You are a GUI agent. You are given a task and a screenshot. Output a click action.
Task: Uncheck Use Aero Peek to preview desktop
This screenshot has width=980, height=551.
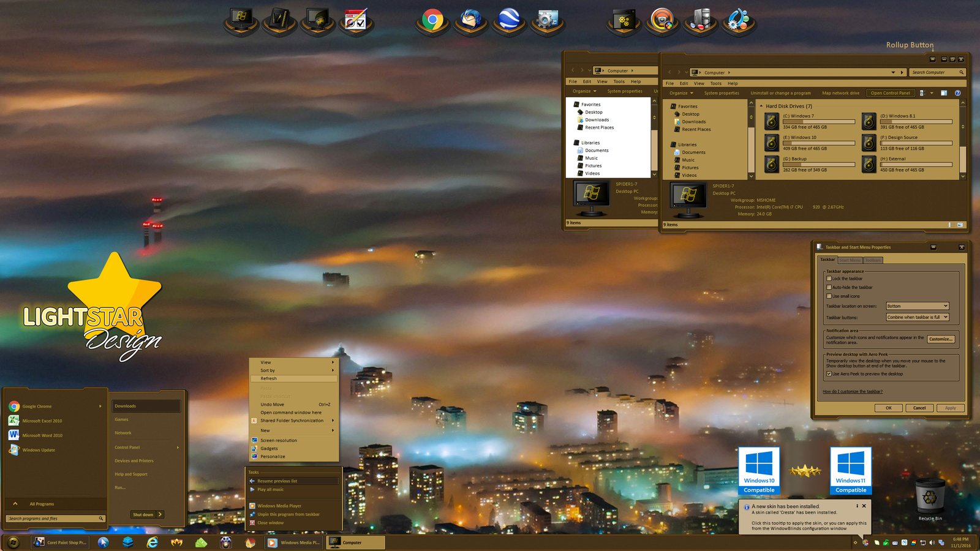click(829, 374)
